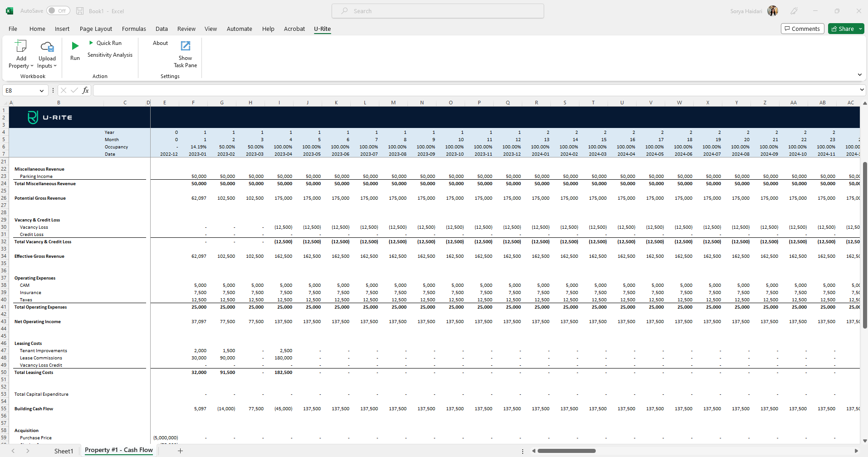Click the green Run play icon
Viewport: 868px width, 457px height.
point(75,45)
